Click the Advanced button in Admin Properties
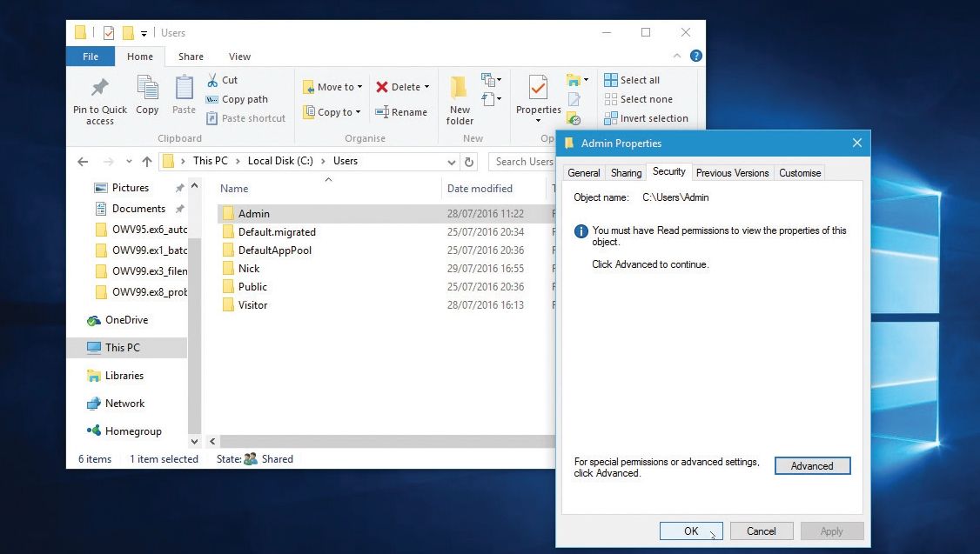980x554 pixels. (812, 465)
